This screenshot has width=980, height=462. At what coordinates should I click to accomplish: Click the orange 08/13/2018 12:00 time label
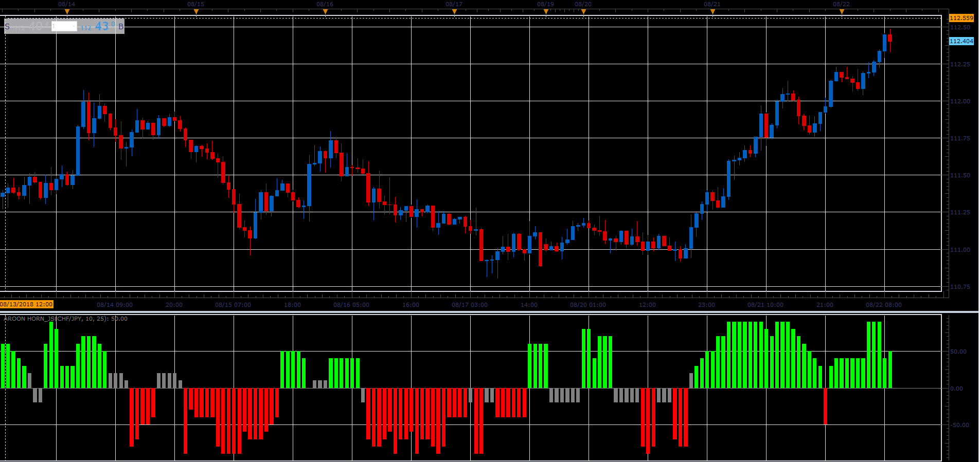tap(27, 304)
